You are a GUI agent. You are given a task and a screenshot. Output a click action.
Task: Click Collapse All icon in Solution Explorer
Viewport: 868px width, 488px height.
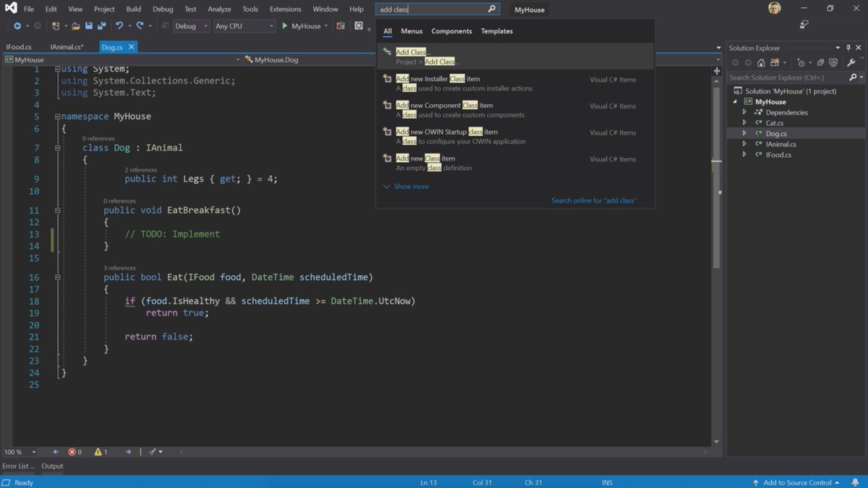820,63
